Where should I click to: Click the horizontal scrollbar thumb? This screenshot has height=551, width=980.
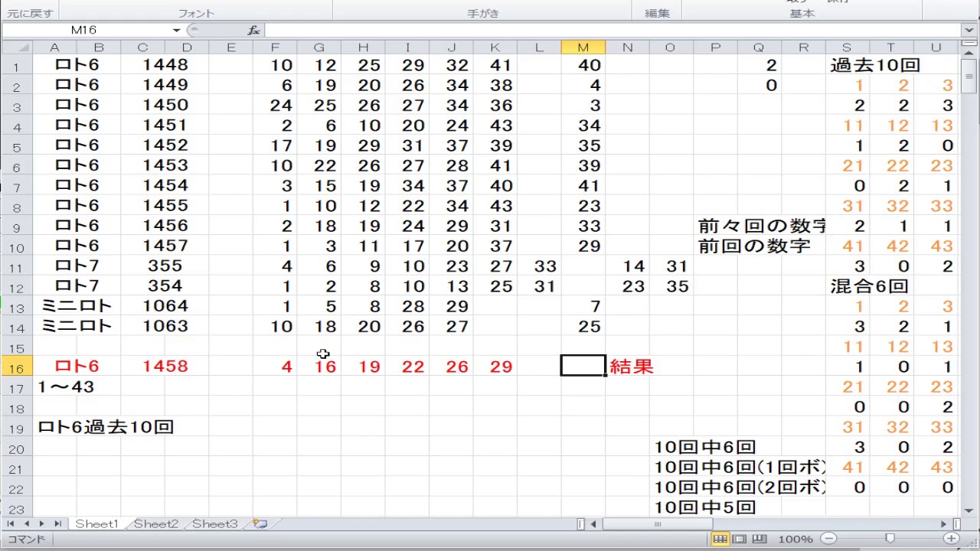click(x=657, y=524)
